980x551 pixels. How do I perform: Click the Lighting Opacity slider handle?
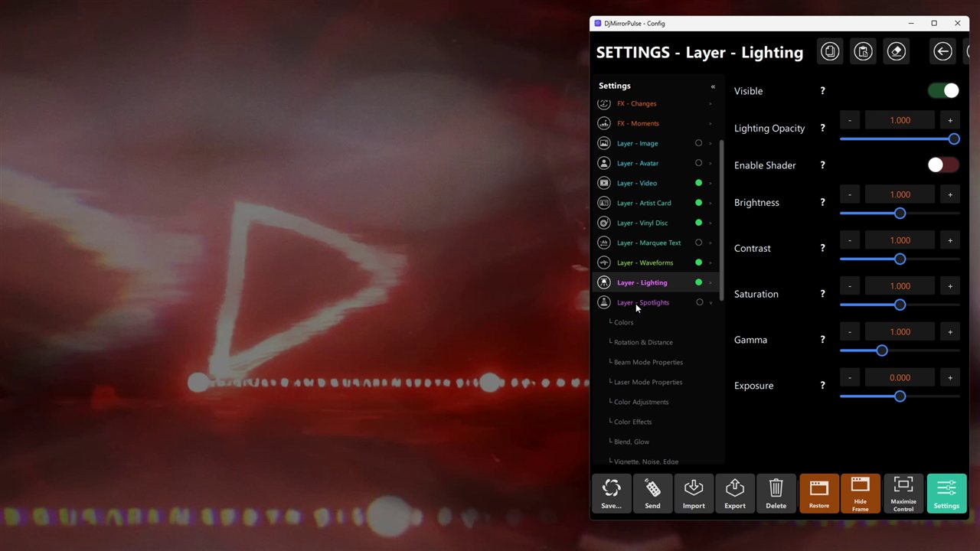coord(954,139)
